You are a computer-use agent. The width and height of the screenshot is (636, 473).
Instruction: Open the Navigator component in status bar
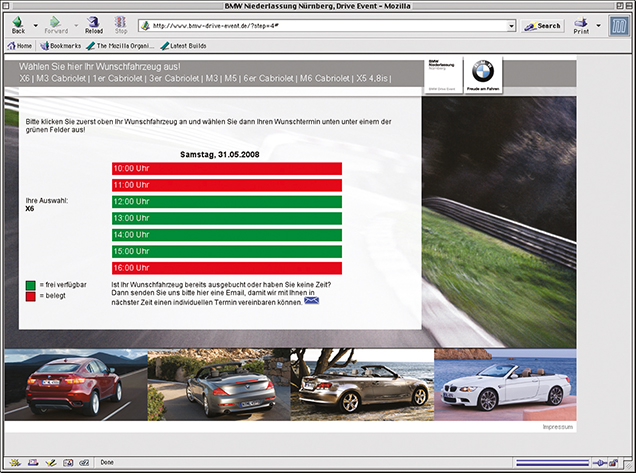click(x=13, y=462)
